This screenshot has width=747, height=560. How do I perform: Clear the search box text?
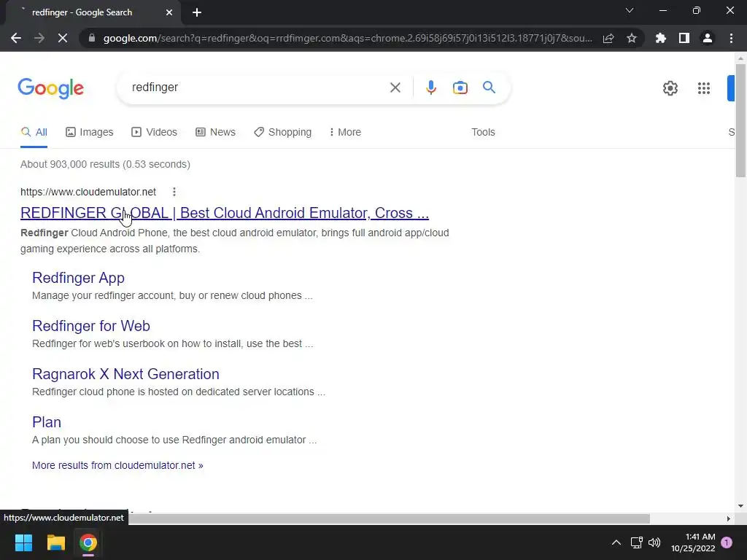coord(395,87)
